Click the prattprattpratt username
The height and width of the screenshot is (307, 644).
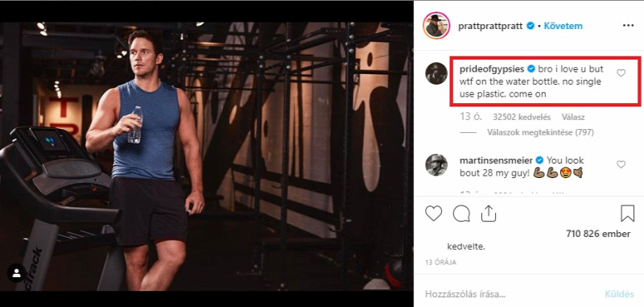tap(490, 26)
